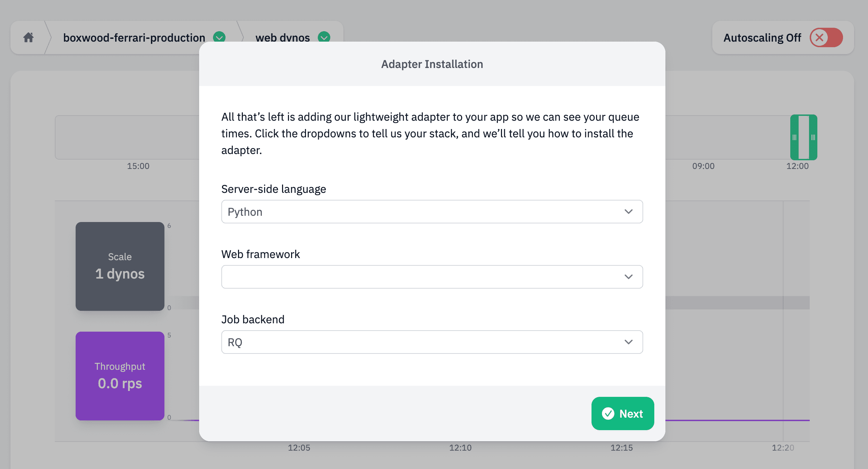Viewport: 868px width, 469px height.
Task: Click the chevron on the Server-side language dropdown
Action: click(628, 212)
